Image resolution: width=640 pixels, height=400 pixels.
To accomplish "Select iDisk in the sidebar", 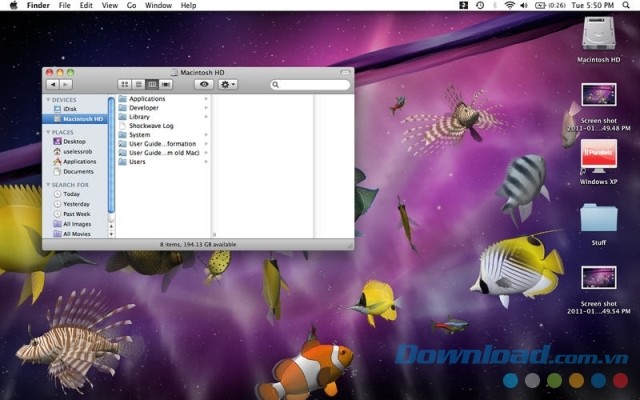I will coord(70,109).
